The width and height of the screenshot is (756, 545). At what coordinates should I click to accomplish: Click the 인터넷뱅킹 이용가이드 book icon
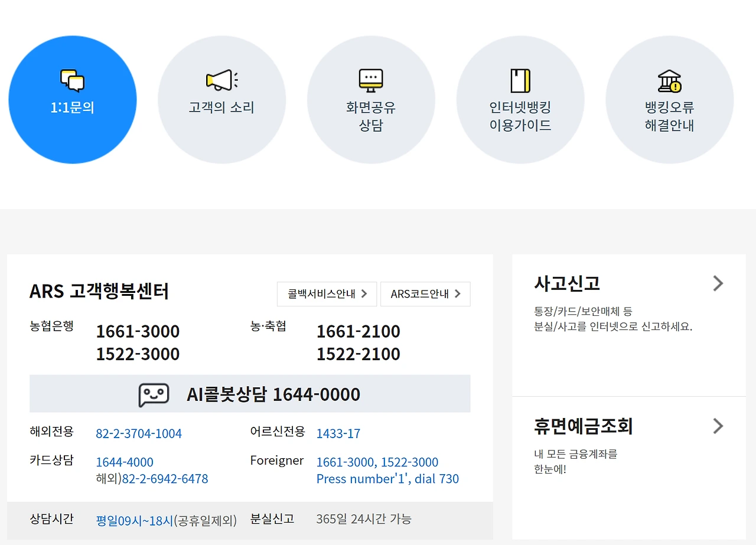coord(520,81)
